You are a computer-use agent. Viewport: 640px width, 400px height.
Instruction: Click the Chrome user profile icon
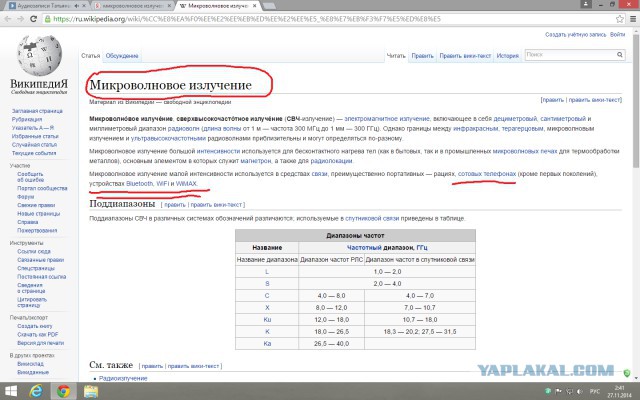(586, 4)
